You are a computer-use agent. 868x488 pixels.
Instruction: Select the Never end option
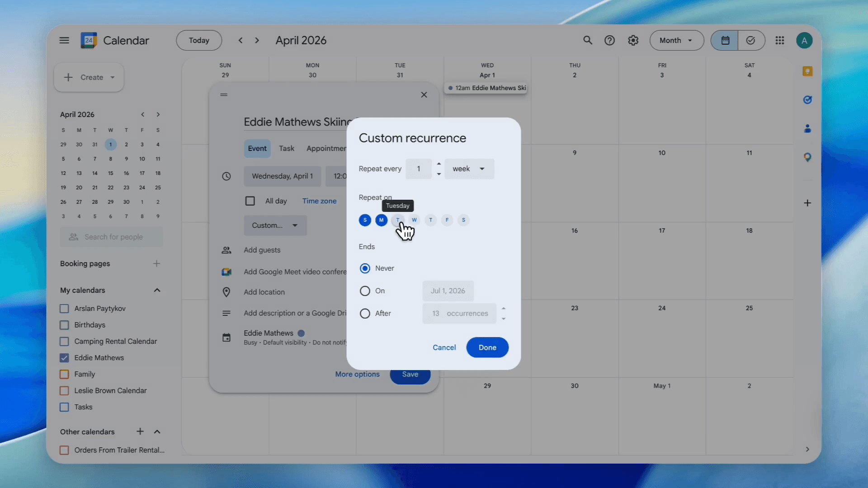(x=365, y=268)
